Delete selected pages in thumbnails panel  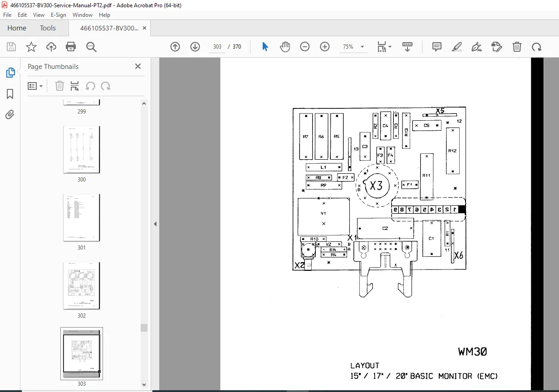(59, 86)
